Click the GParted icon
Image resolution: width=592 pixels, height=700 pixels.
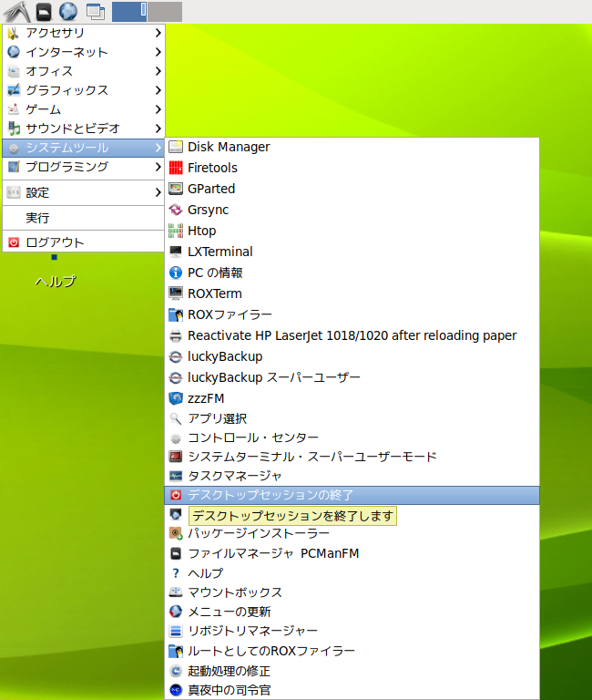[x=176, y=189]
